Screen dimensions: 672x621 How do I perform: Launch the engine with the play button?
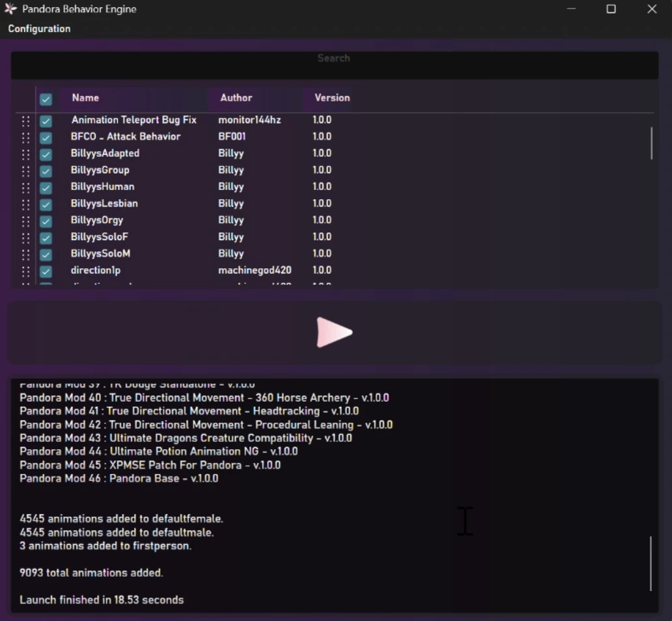[x=334, y=332]
